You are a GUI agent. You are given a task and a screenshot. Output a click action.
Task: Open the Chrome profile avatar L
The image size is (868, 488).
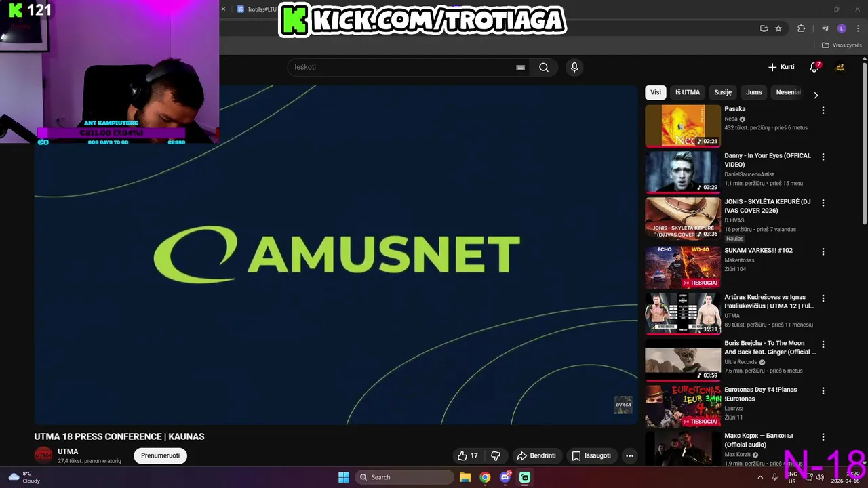[842, 28]
